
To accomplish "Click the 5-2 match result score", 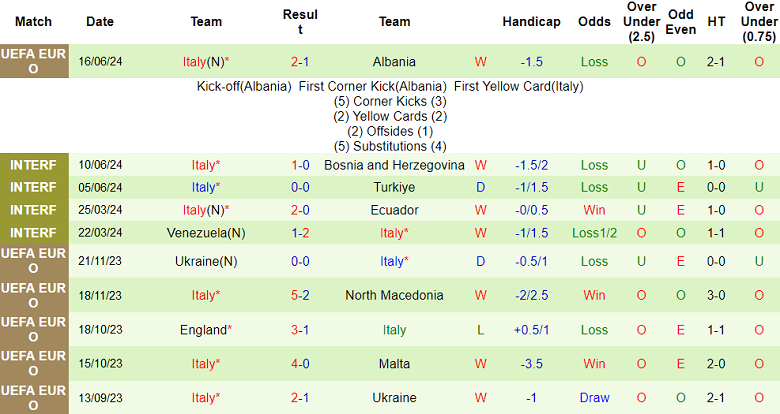I will 300,295.
